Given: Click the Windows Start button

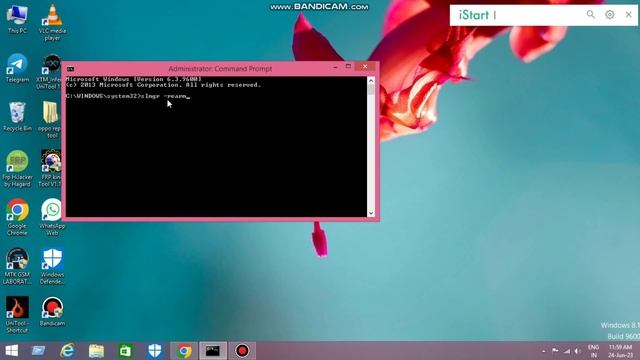Looking at the screenshot, I should point(11,351).
